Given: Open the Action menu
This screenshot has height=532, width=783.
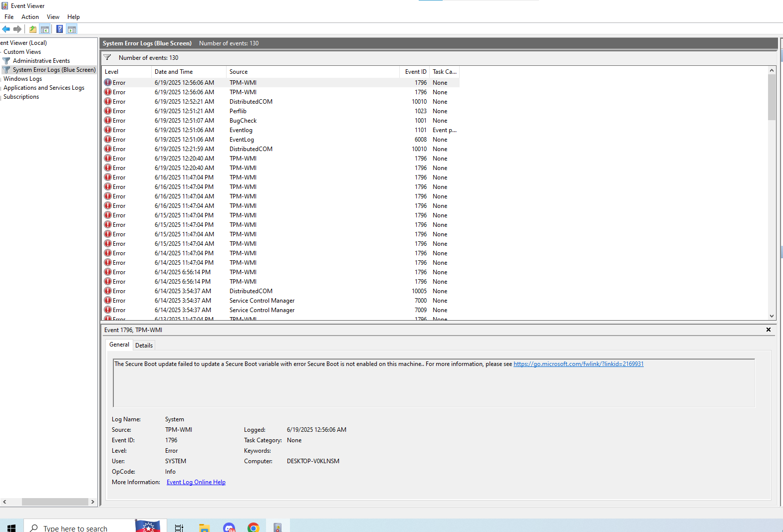Looking at the screenshot, I should point(30,17).
